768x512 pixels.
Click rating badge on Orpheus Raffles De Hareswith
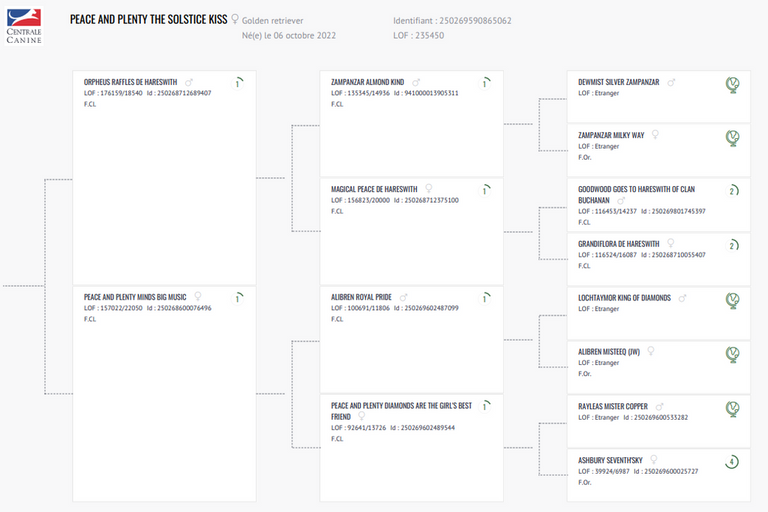coord(238,83)
